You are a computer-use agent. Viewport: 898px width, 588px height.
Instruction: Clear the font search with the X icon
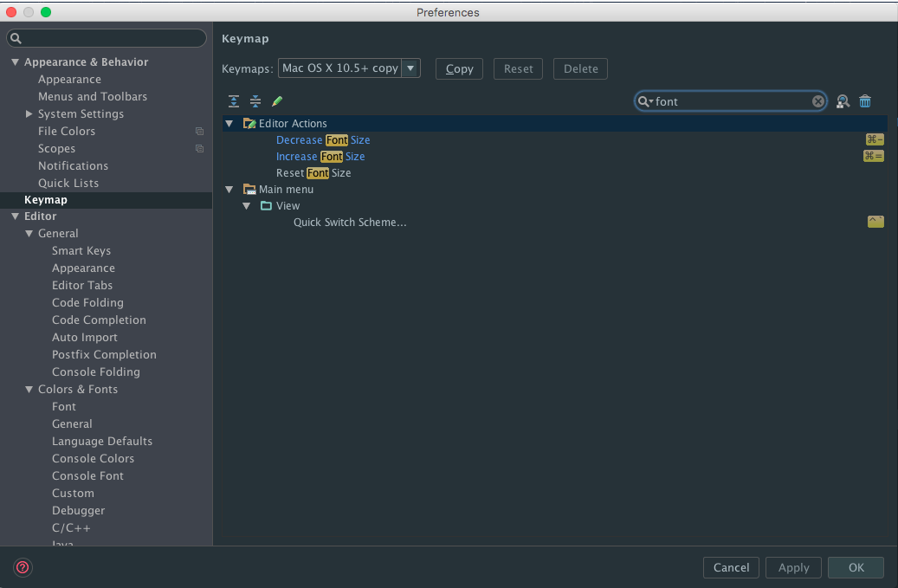[818, 101]
